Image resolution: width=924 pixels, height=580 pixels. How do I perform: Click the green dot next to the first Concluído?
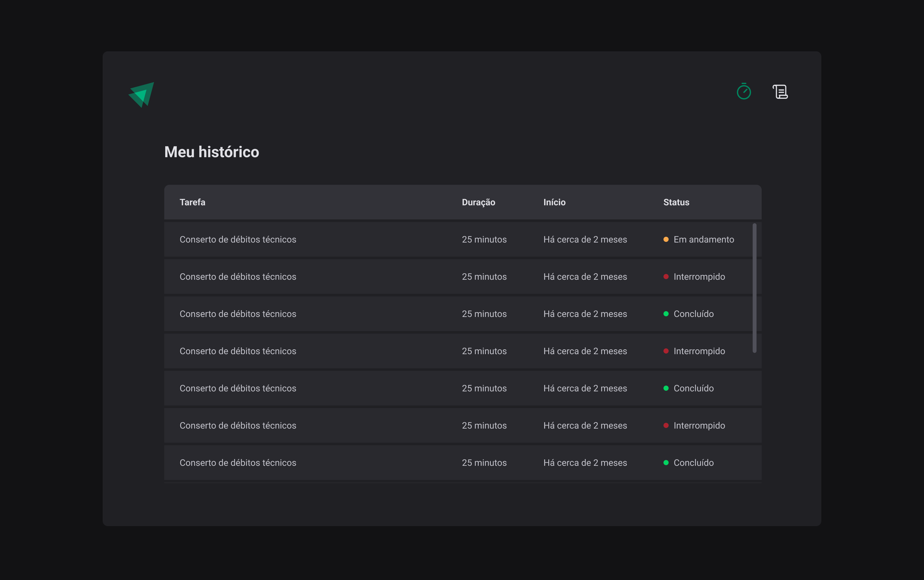(666, 313)
